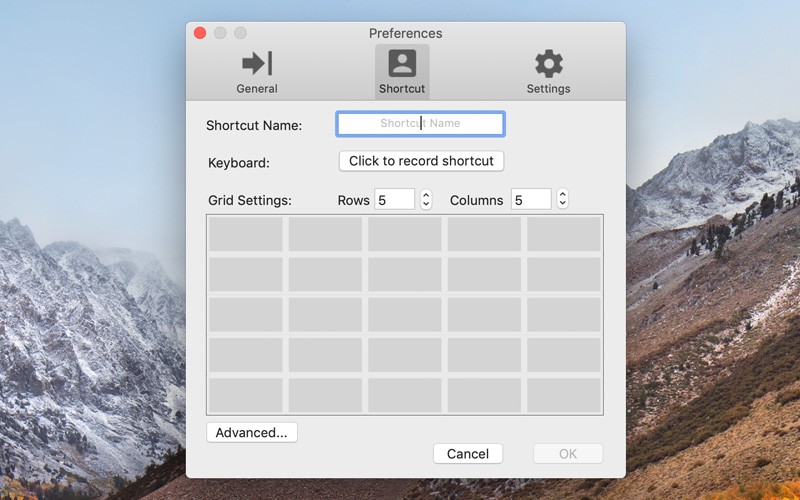Screen dimensions: 800x500
Task: Select the top-right grid cell
Action: (564, 234)
